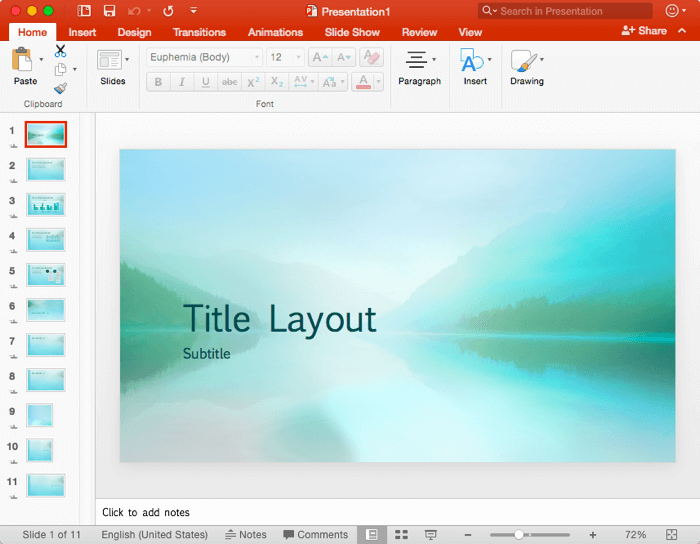Open the Animations tab

tap(275, 32)
